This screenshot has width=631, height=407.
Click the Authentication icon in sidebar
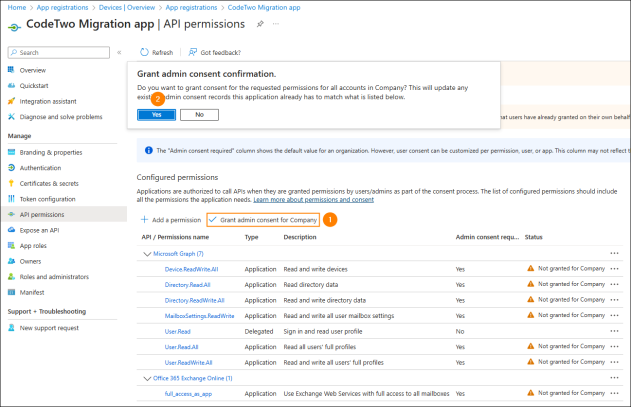click(11, 167)
